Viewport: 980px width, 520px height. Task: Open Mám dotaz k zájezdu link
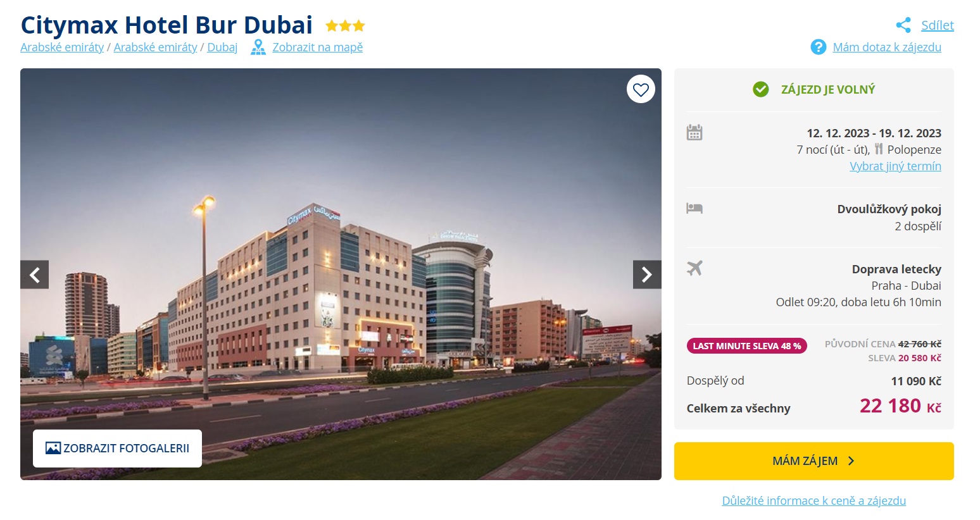coord(887,47)
